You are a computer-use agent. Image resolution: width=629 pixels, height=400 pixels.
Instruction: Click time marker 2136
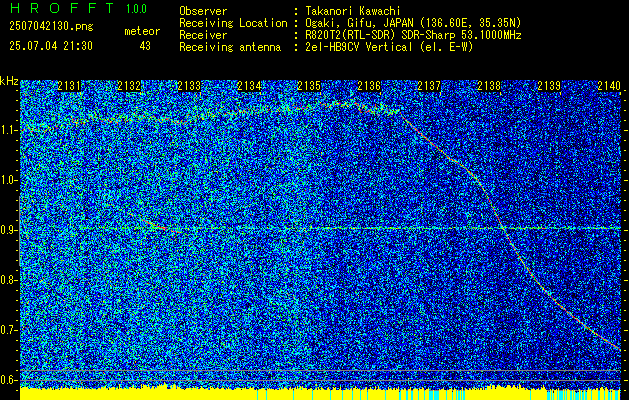(369, 85)
